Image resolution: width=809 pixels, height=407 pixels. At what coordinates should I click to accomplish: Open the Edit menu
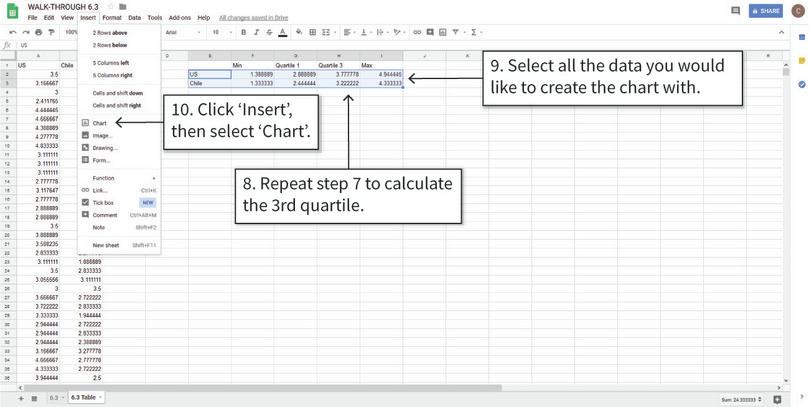tap(49, 18)
